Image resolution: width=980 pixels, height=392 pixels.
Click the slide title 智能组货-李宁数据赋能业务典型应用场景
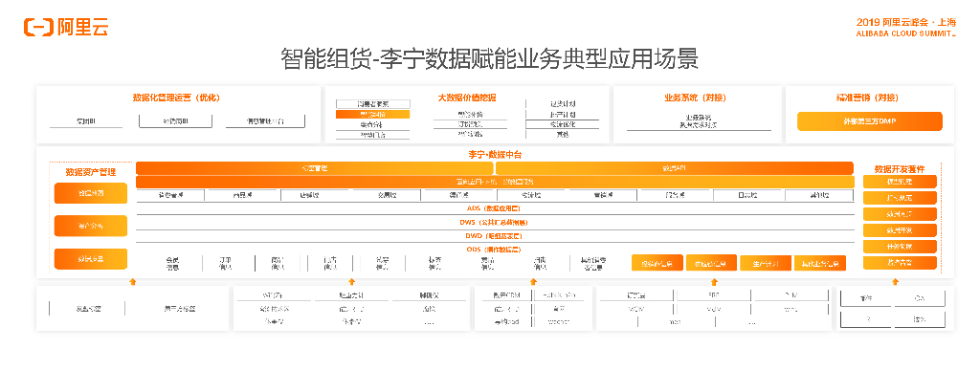point(489,58)
